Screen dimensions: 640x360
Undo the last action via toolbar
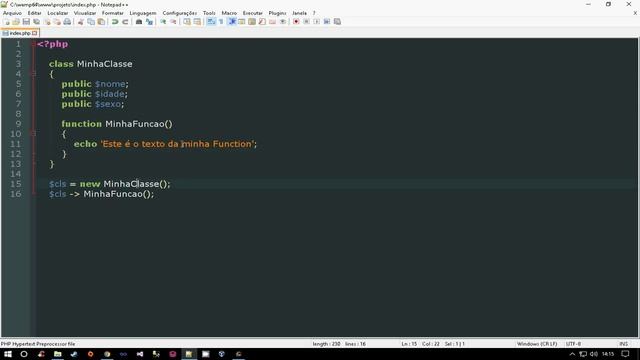tap(115, 22)
